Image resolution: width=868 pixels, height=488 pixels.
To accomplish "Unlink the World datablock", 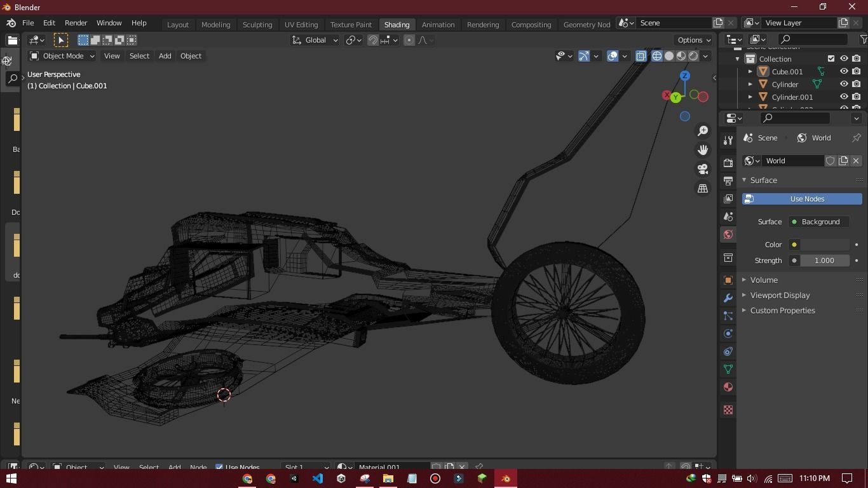I will click(x=856, y=161).
